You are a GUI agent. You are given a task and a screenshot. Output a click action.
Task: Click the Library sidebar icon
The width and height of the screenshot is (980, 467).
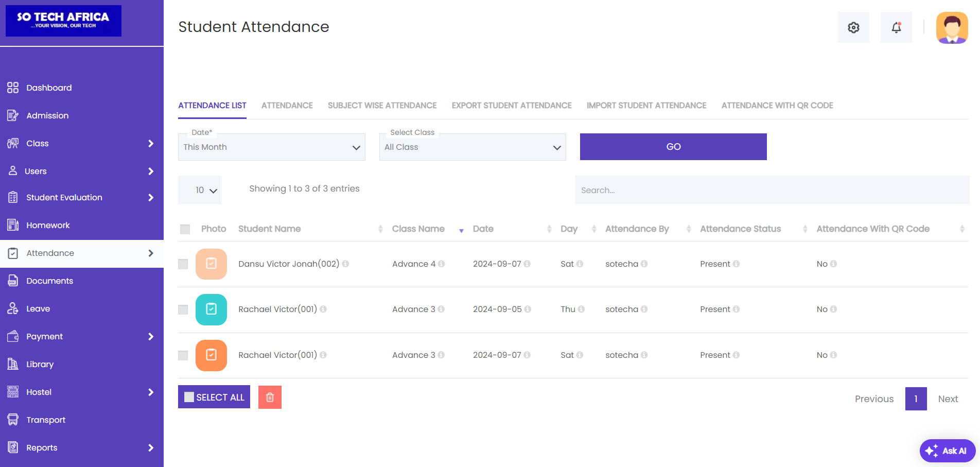pos(13,364)
